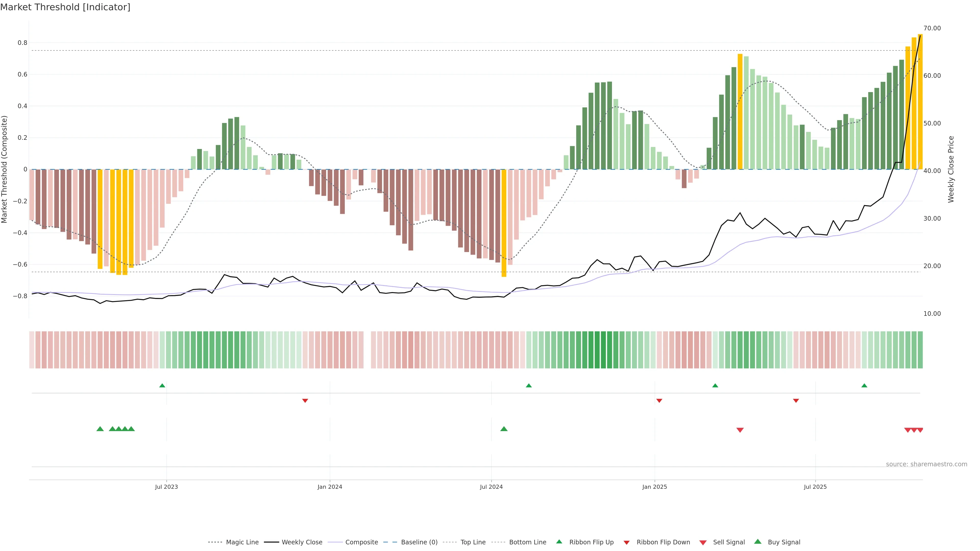The height and width of the screenshot is (551, 980).
Task: Toggle the Composite legend entry
Action: tap(361, 542)
